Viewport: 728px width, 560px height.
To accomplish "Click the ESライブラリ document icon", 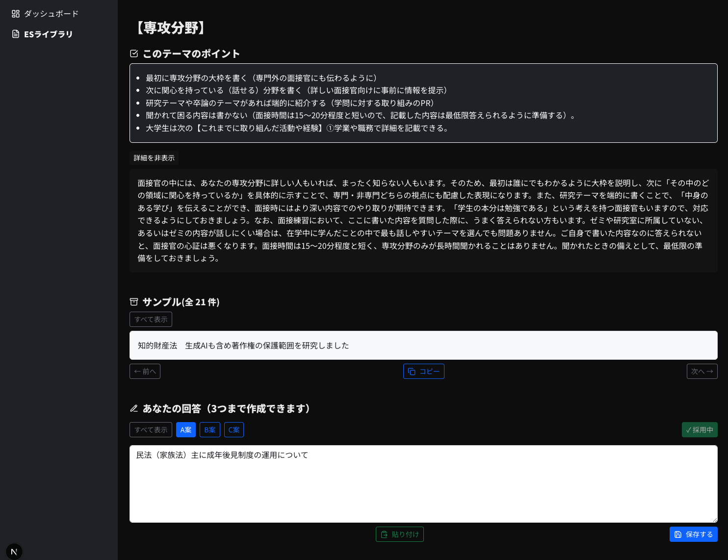I will pos(16,34).
